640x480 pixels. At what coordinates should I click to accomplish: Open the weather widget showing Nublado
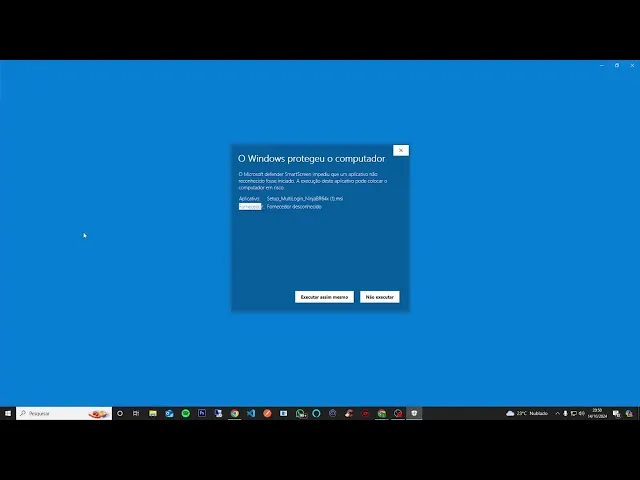(527, 413)
